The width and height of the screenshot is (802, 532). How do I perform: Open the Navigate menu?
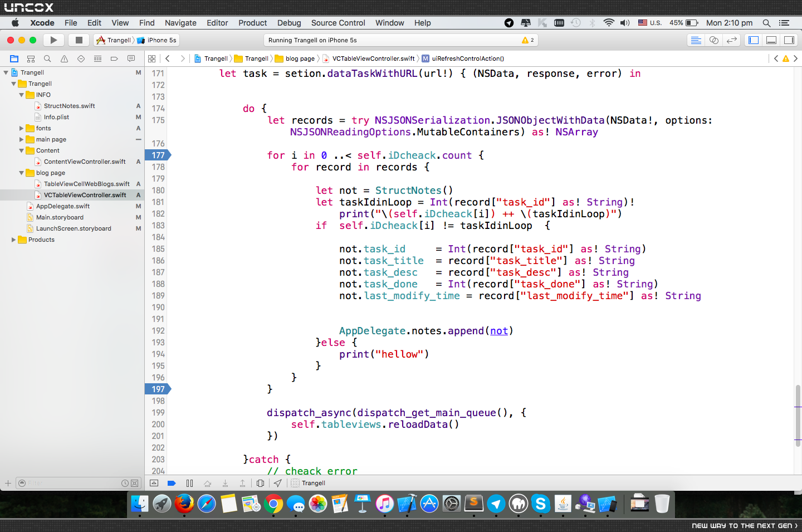coord(180,23)
